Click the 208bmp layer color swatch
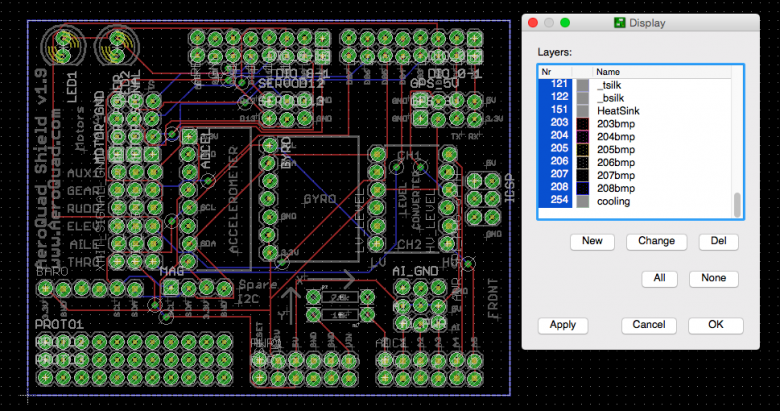The height and width of the screenshot is (411, 780). tap(583, 187)
